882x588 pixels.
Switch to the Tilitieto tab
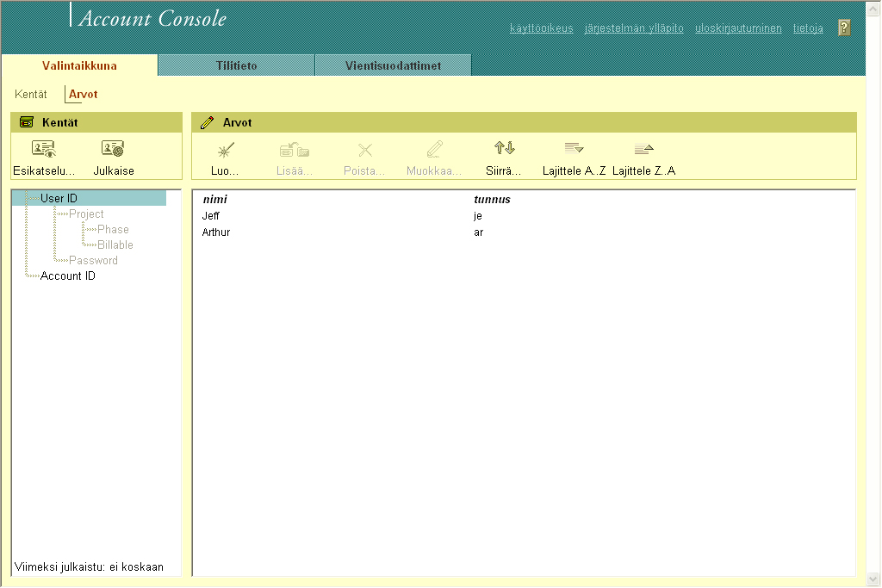(236, 65)
